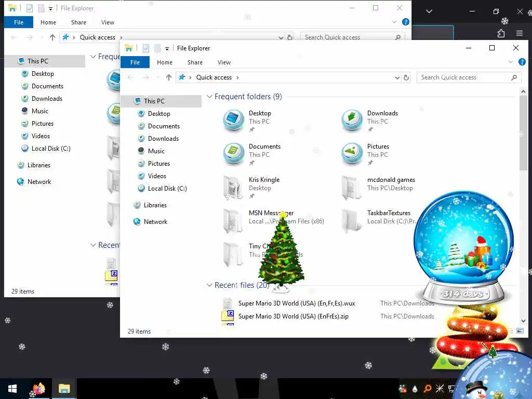Open the browser hamburger menu

[520, 33]
